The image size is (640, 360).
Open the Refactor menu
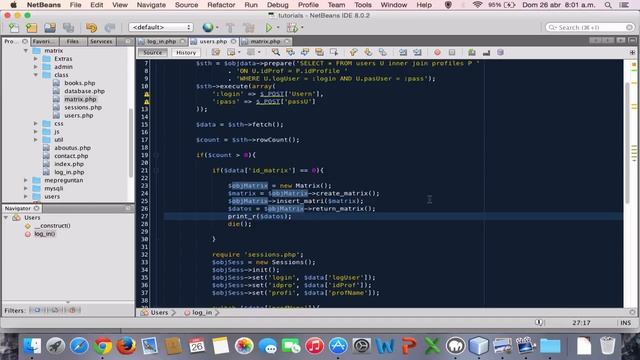tap(221, 5)
